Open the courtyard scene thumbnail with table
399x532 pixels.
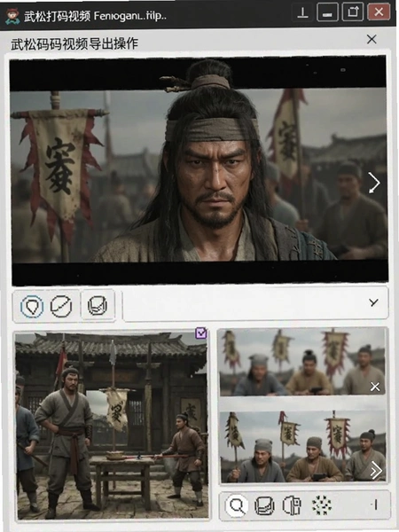[x=112, y=426]
